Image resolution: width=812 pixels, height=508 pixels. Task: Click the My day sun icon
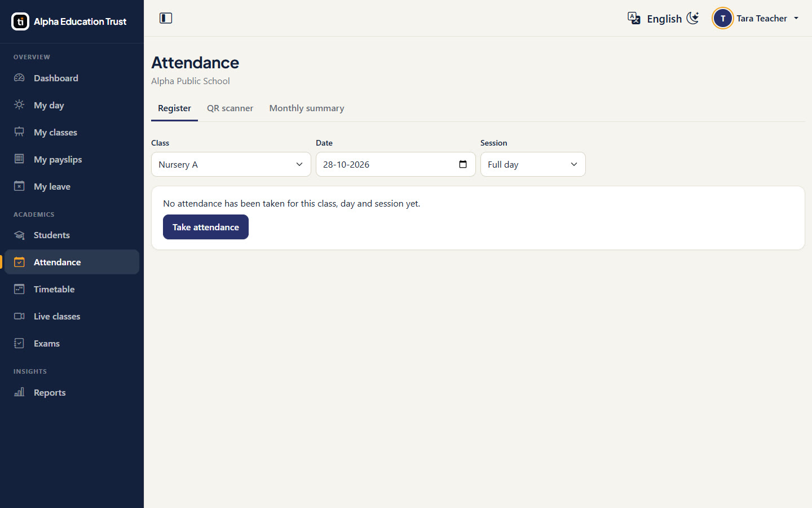pos(19,105)
